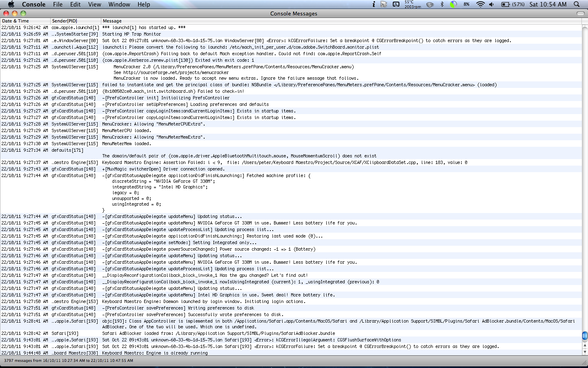The width and height of the screenshot is (588, 368).
Task: Select 'Daemon launched by login window' row
Action: [x=291, y=301]
